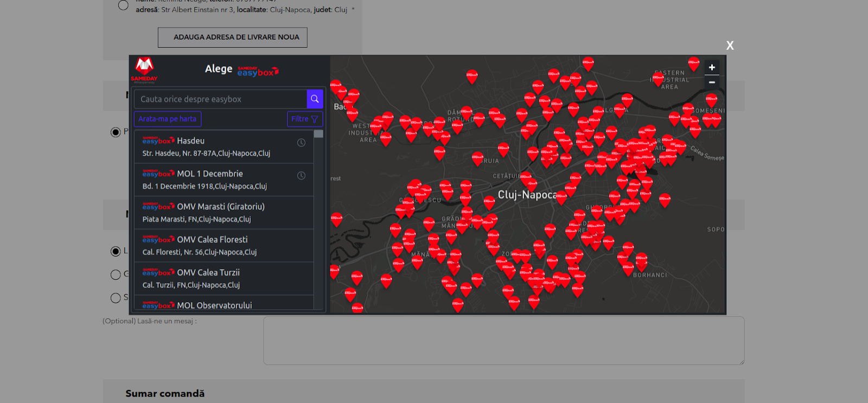Click the search magnifier icon

[315, 99]
